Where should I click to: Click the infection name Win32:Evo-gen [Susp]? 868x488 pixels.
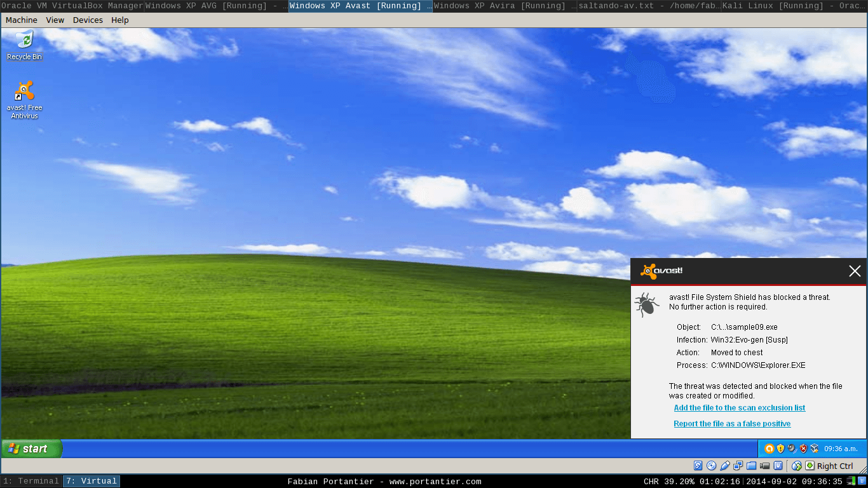pyautogui.click(x=749, y=340)
